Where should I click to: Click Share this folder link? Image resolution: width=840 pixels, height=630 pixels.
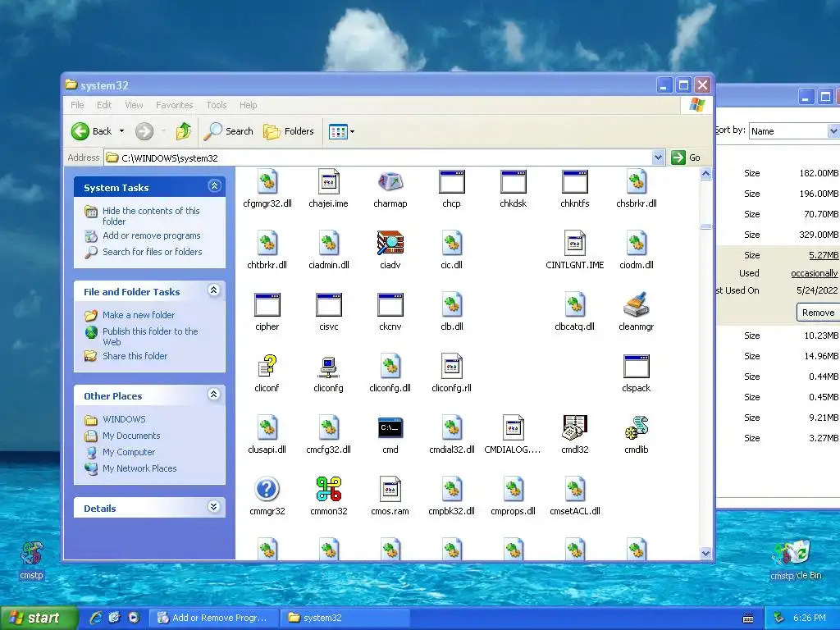[x=135, y=356]
